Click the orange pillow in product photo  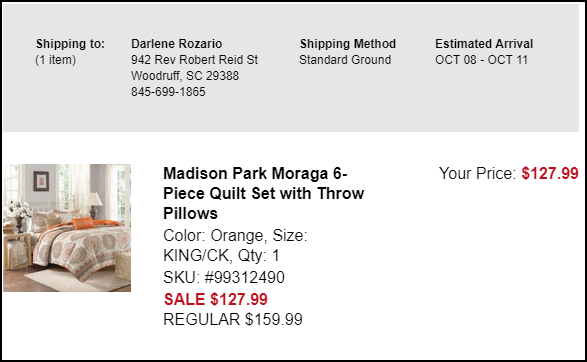coord(82,223)
